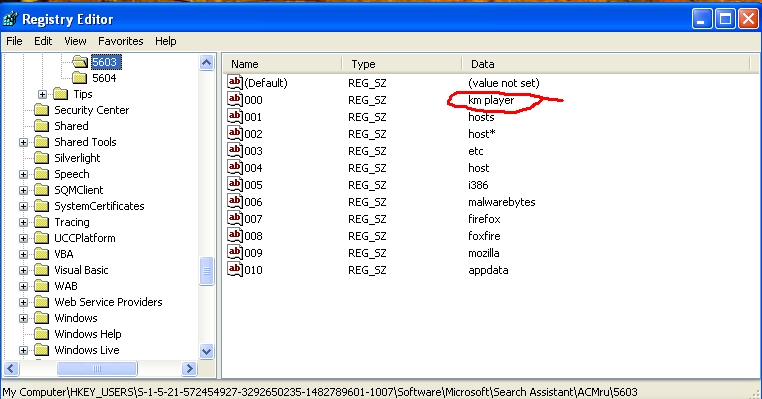The image size is (762, 399).
Task: Click the tree horizontal scrollbar thumb
Action: [x=97, y=368]
